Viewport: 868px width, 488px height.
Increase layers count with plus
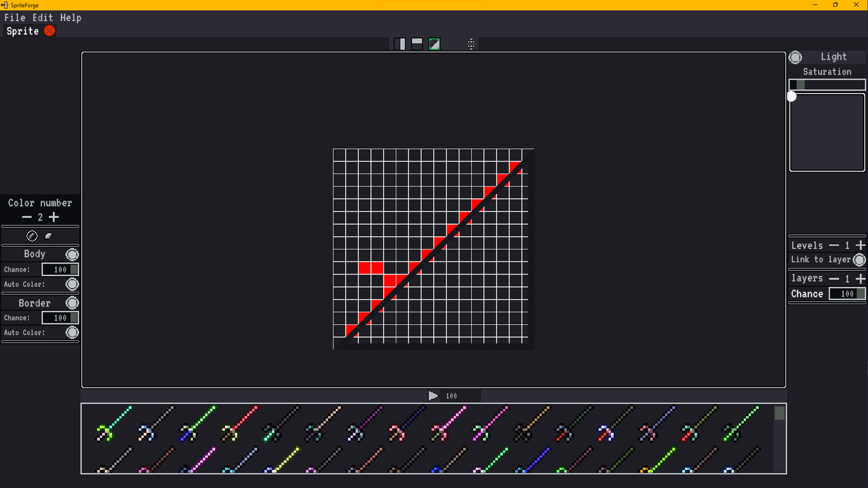pos(861,279)
